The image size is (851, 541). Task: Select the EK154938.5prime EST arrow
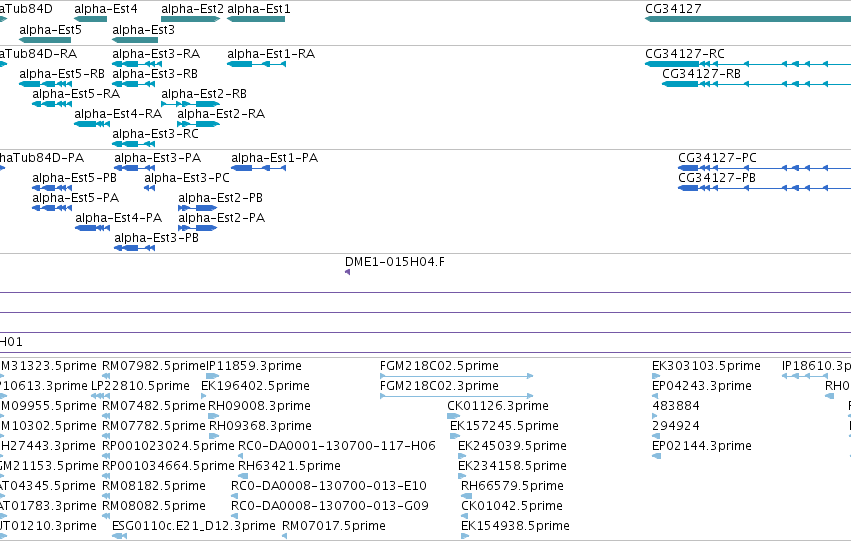pos(465,536)
